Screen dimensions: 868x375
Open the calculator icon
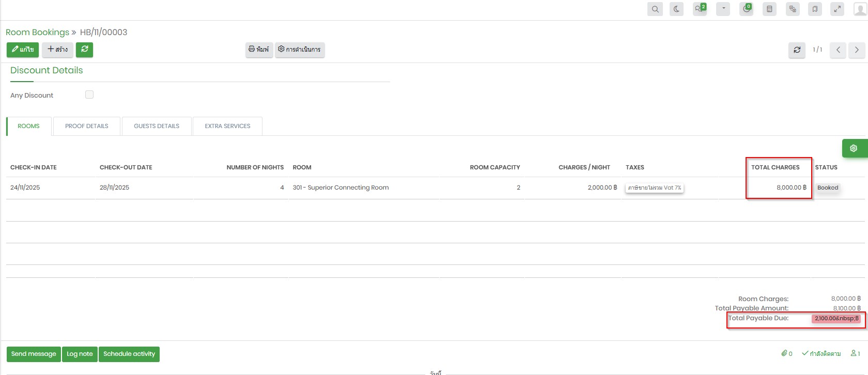[x=769, y=9]
